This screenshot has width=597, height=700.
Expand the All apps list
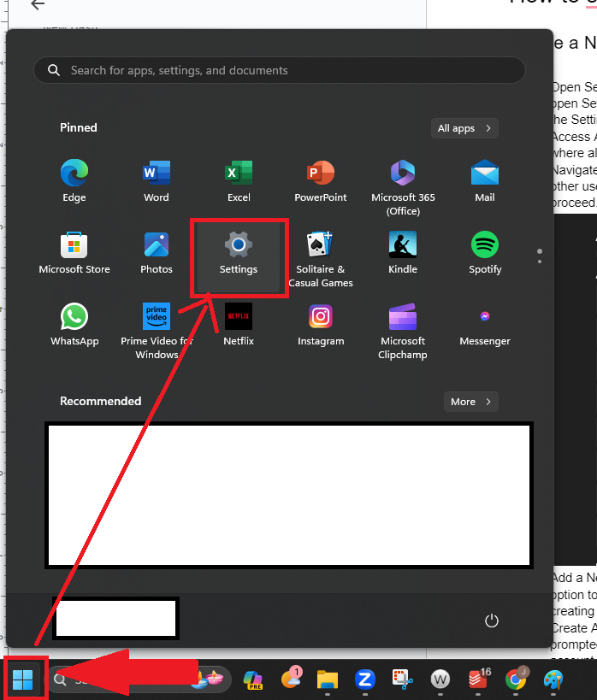(464, 128)
